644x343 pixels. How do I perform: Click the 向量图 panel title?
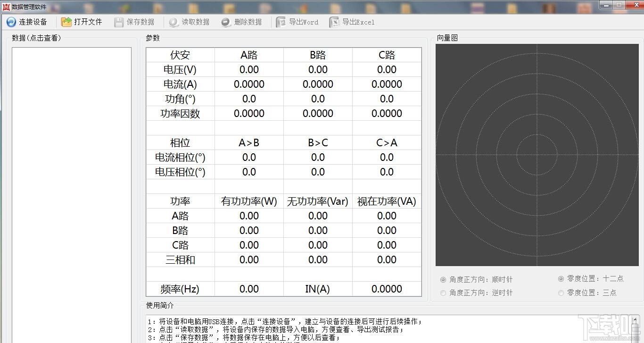pos(447,38)
